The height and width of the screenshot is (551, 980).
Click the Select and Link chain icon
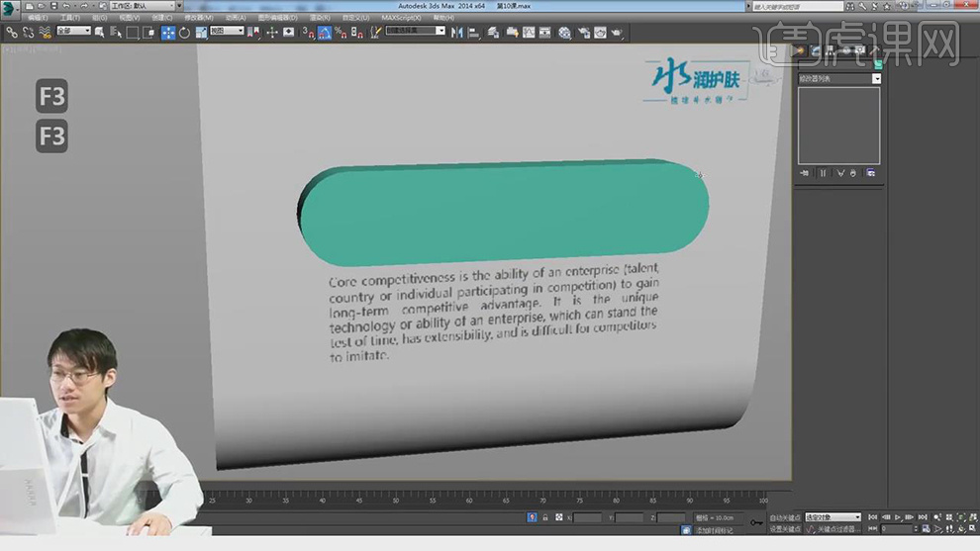[x=11, y=32]
